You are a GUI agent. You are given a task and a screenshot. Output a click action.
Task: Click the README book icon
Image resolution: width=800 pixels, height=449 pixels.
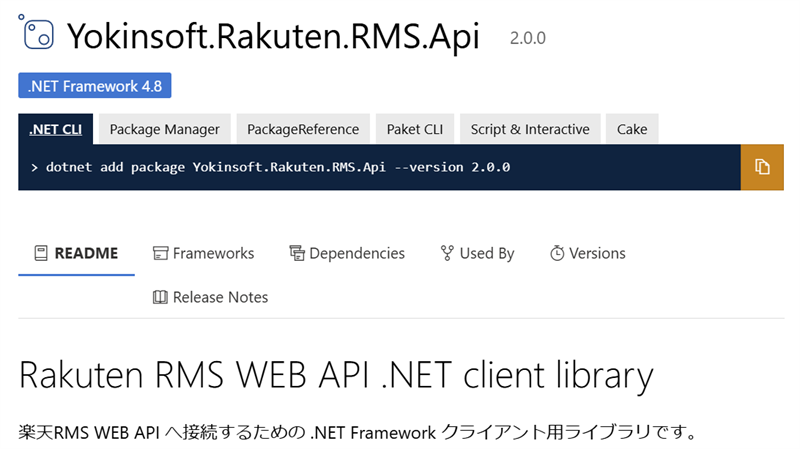(x=41, y=253)
